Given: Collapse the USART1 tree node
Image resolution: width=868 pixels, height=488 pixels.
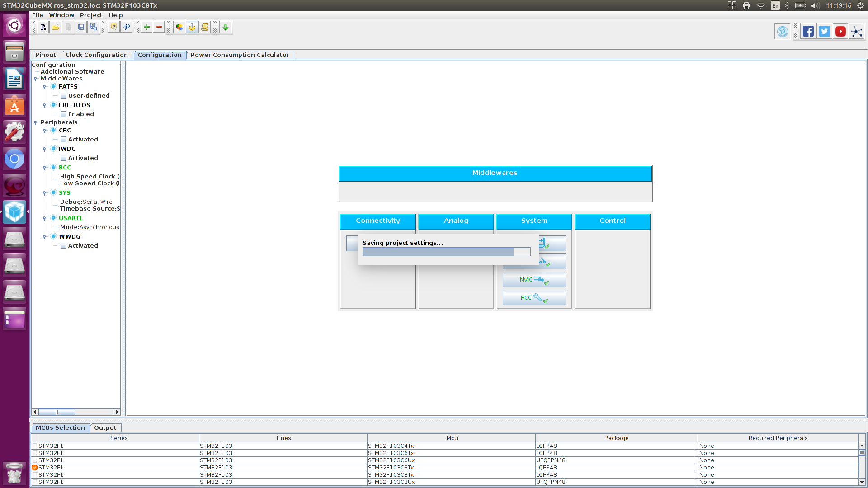Looking at the screenshot, I should point(44,218).
